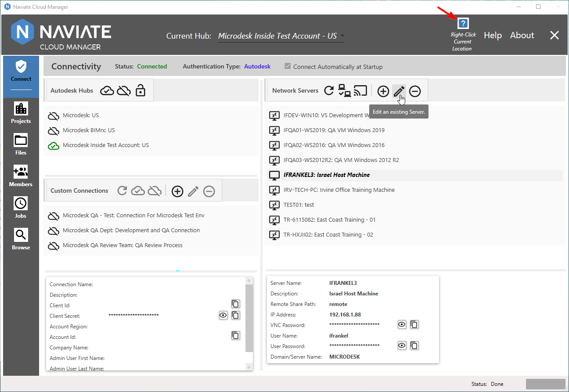
Task: Click the IP Address value 192.168.1.88
Action: [x=345, y=315]
